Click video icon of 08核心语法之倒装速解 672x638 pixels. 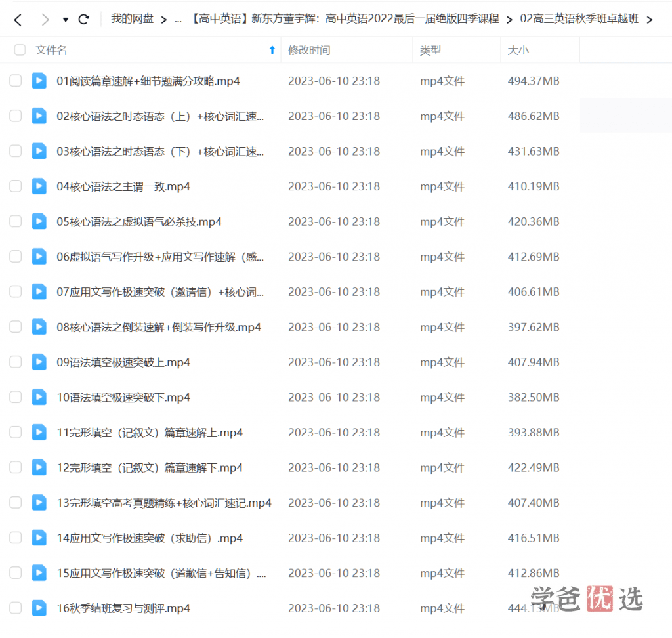click(39, 327)
